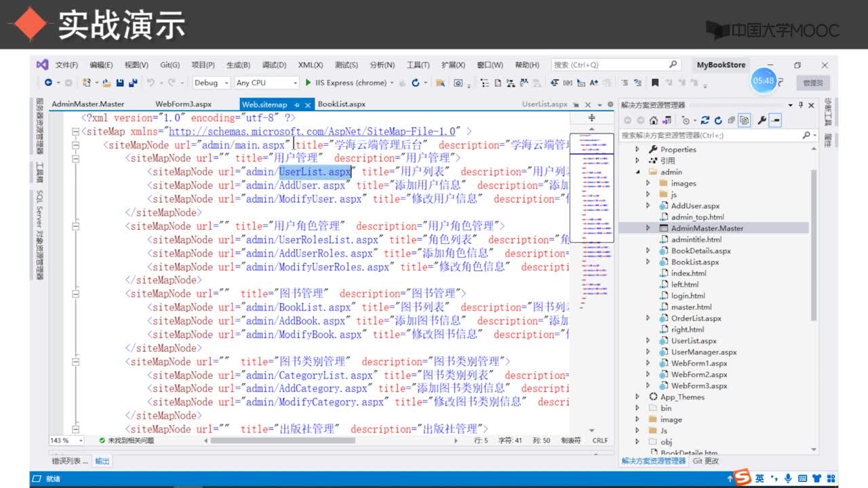Click the Open File folder icon
The height and width of the screenshot is (488, 868).
point(107,83)
